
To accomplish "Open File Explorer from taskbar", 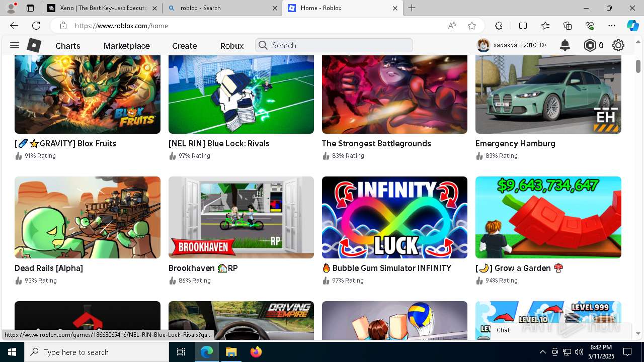I will click(x=231, y=352).
